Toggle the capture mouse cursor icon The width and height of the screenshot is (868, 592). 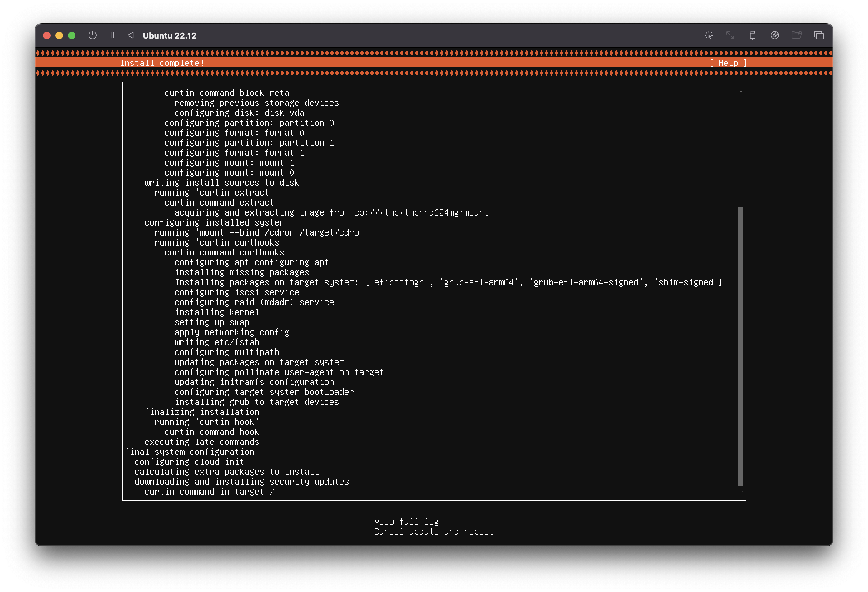708,36
